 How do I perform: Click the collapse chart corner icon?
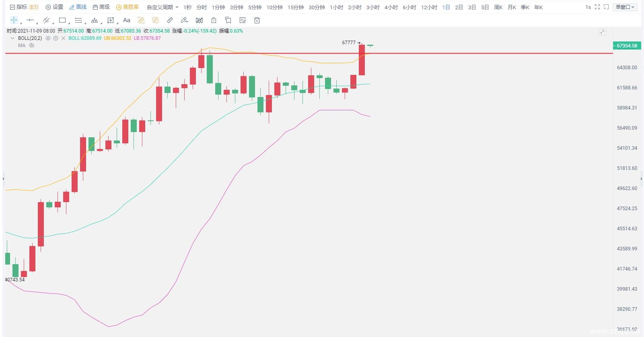point(602,32)
